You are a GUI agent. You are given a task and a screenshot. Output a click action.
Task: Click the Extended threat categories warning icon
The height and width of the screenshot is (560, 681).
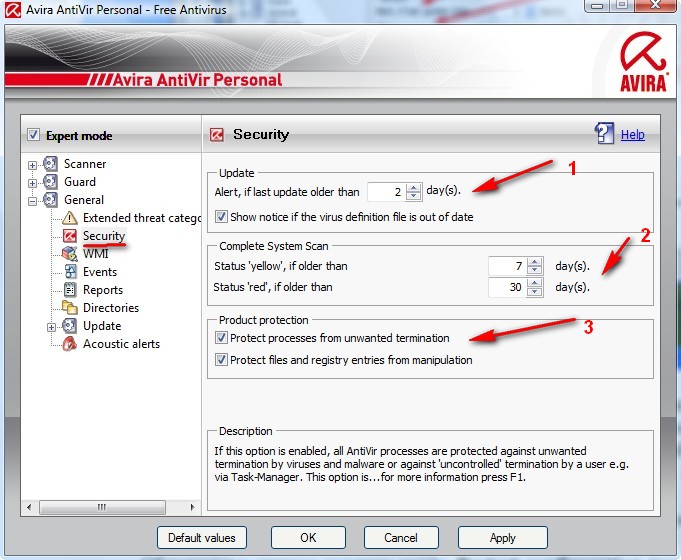[69, 218]
